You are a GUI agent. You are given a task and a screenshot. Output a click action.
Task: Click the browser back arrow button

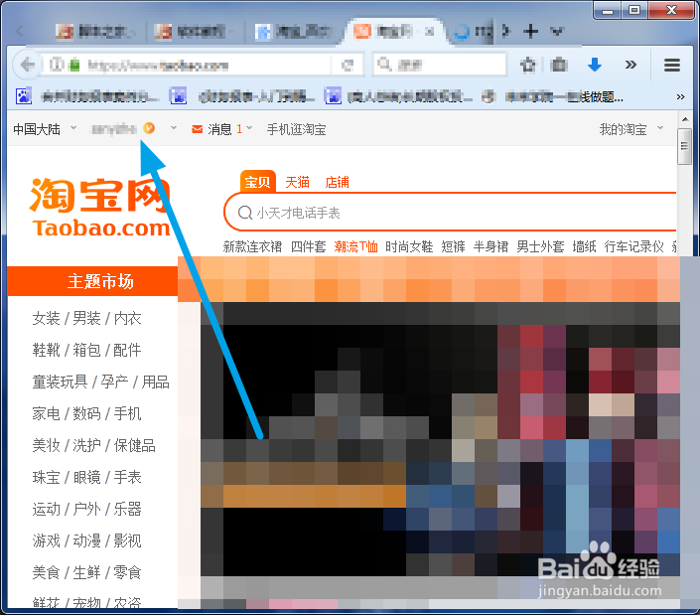27,66
